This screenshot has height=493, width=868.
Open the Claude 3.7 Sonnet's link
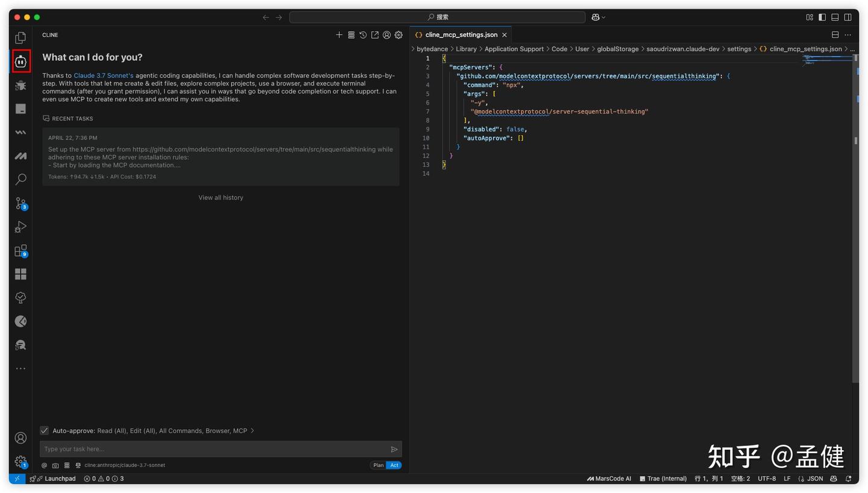pos(104,75)
